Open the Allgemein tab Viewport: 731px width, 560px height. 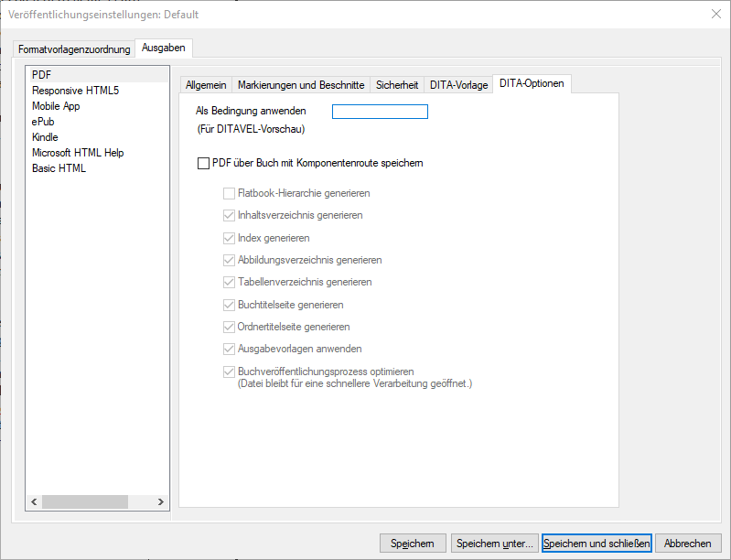coord(206,85)
